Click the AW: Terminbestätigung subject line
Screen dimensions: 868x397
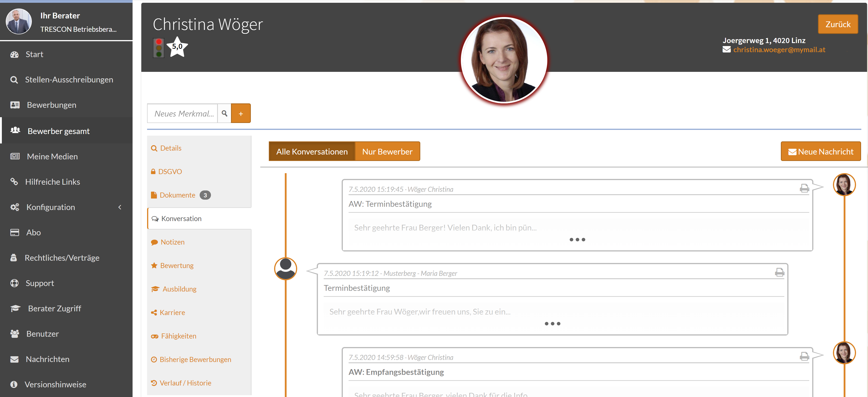[390, 204]
